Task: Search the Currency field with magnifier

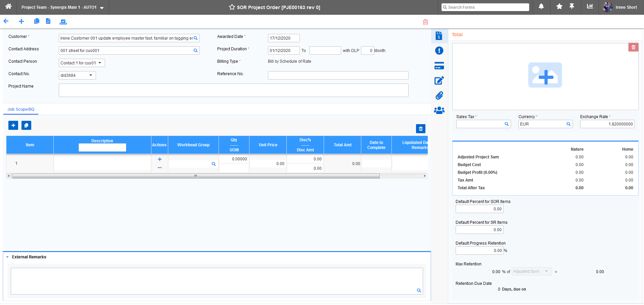Action: (568, 124)
